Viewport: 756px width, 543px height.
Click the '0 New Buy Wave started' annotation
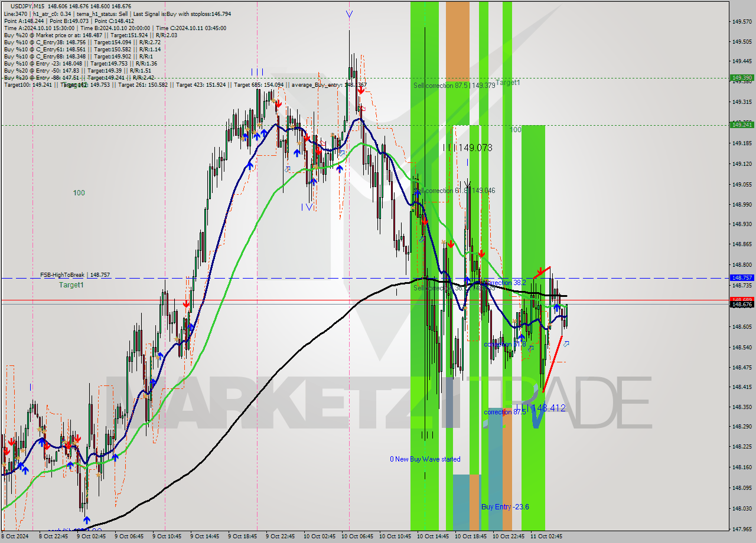425,459
